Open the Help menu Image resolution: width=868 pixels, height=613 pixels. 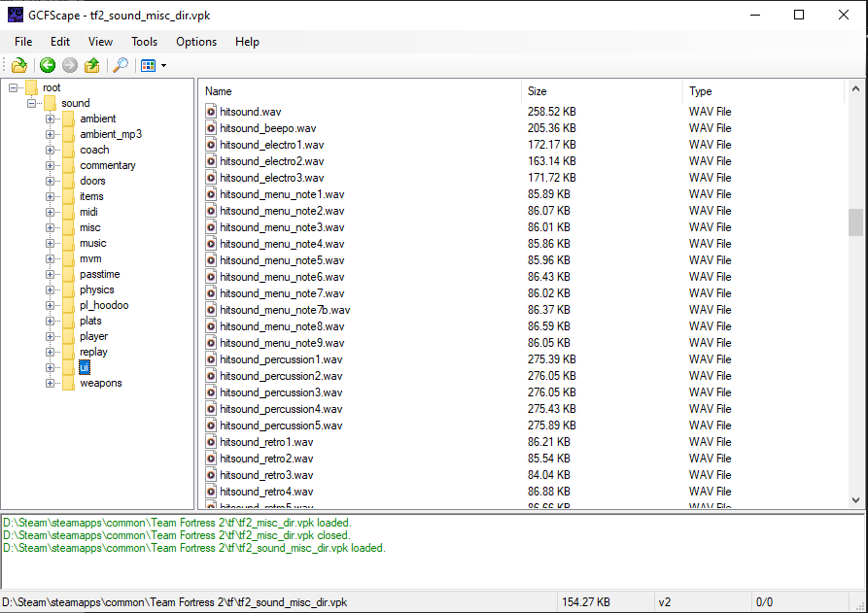point(247,42)
